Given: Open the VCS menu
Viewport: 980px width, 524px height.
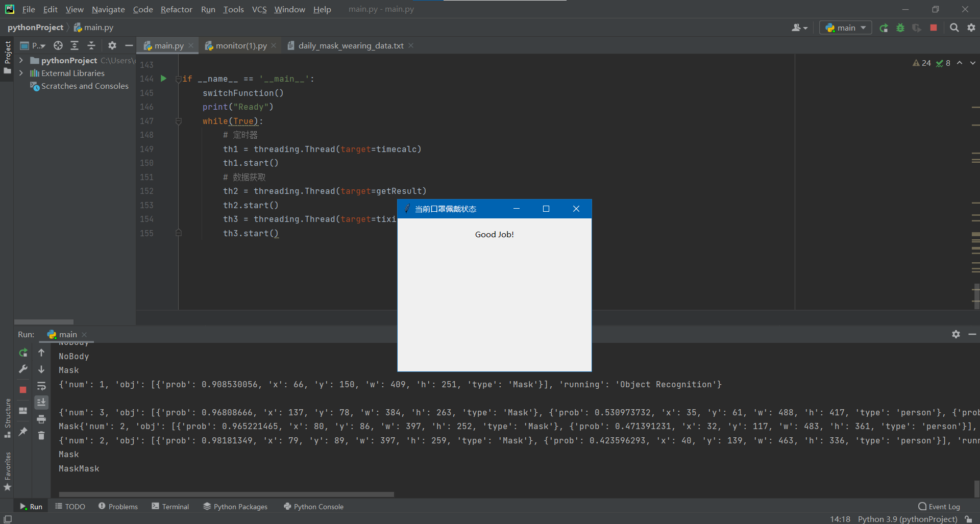Looking at the screenshot, I should pyautogui.click(x=259, y=9).
